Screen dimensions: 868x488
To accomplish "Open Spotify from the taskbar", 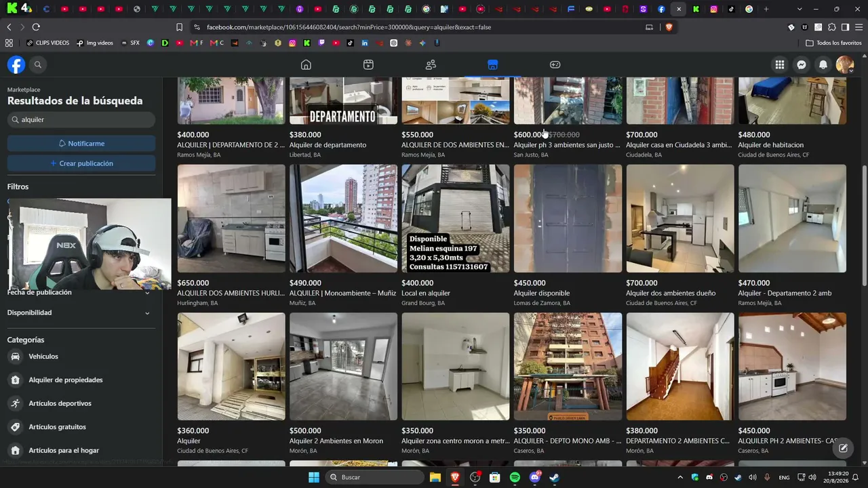I will point(515,477).
